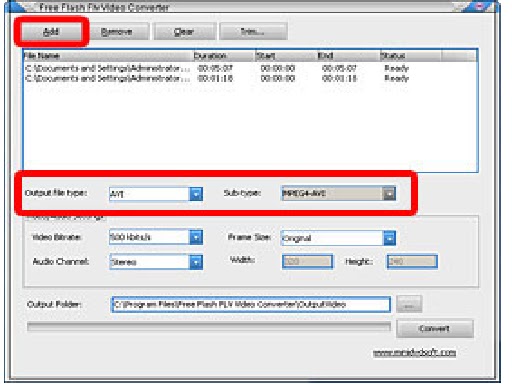Click the Duration column header
This screenshot has width=512, height=384.
[224, 56]
